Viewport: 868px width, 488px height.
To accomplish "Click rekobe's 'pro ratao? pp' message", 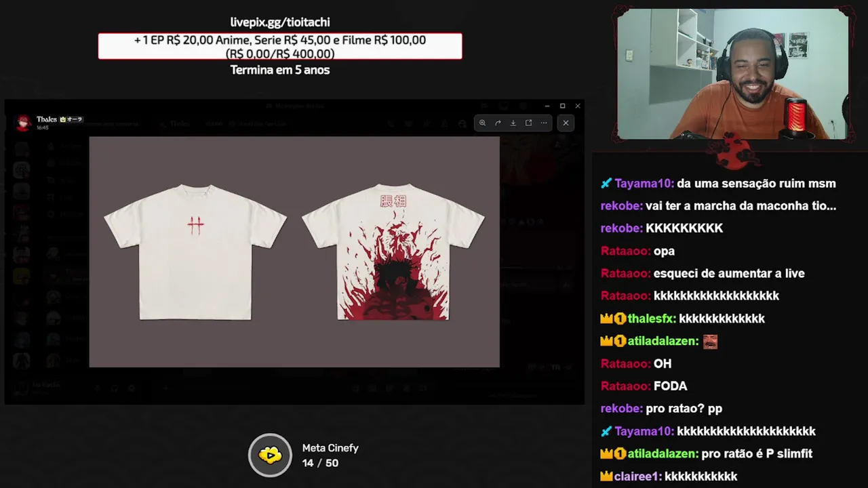I will tap(661, 409).
